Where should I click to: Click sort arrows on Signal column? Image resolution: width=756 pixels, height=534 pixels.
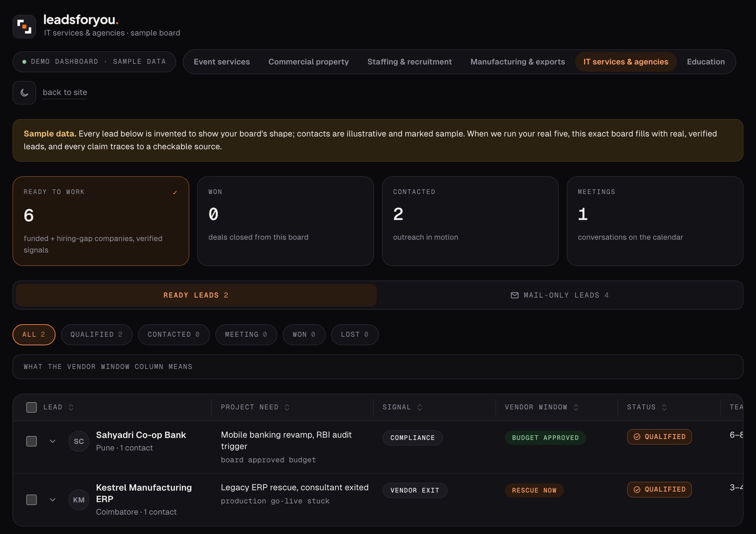[420, 407]
